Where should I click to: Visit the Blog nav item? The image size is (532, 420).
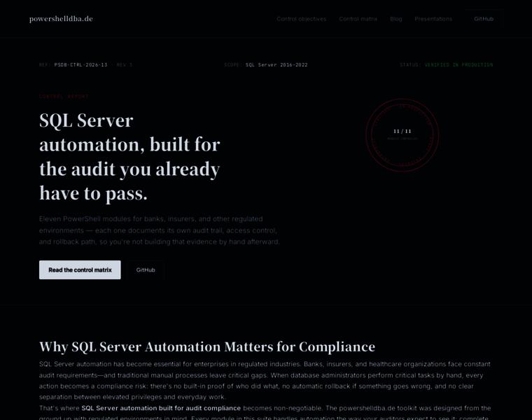(396, 19)
